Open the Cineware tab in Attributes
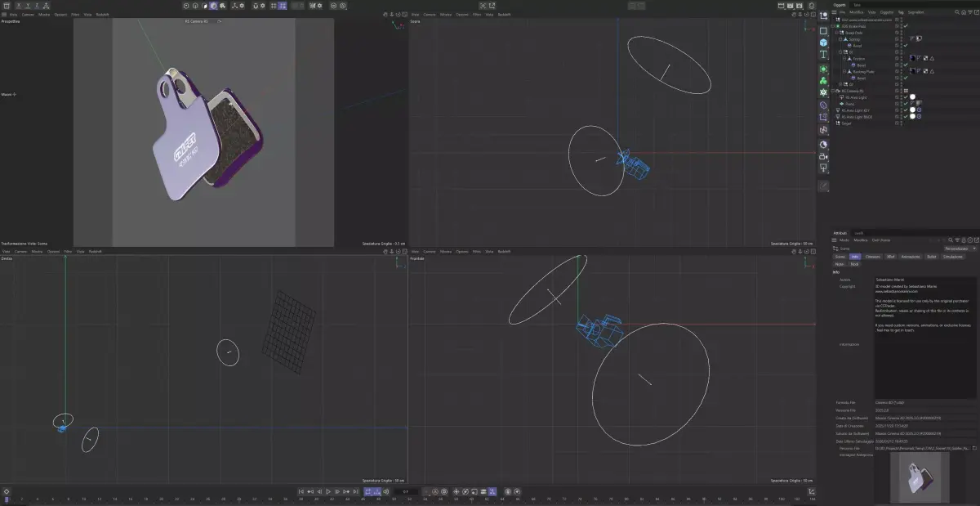Image resolution: width=980 pixels, height=506 pixels. coord(873,257)
